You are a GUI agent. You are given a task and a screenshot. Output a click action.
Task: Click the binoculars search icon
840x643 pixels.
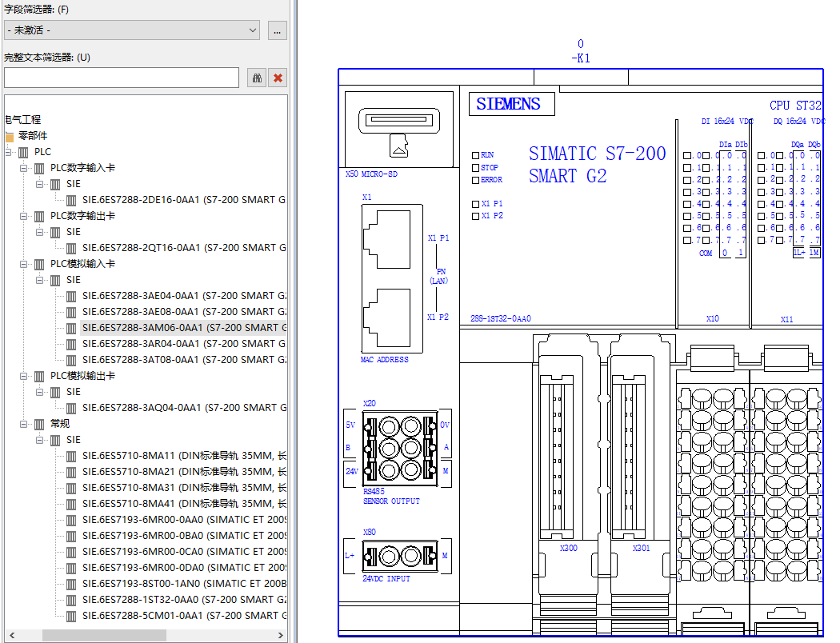[x=257, y=78]
